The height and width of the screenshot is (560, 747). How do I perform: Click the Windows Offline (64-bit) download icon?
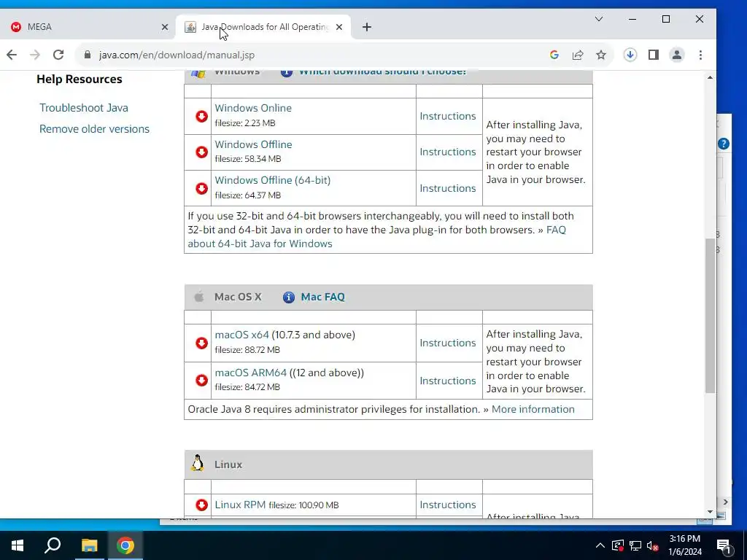tap(201, 188)
